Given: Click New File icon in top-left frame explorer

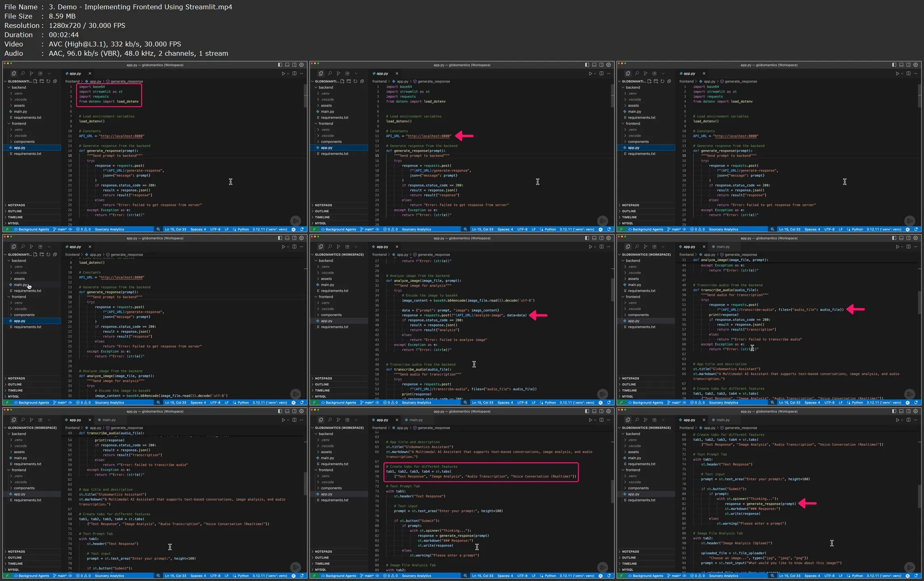Looking at the screenshot, I should [35, 81].
